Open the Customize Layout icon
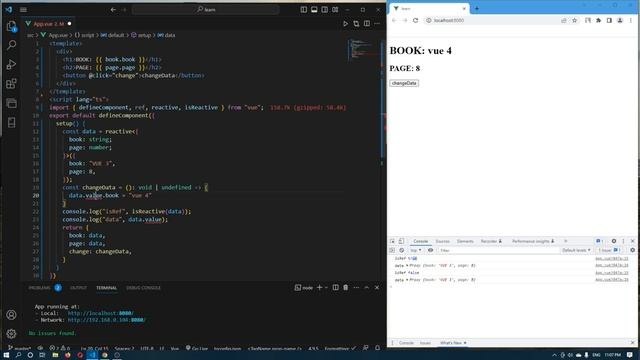This screenshot has width=640, height=360. 335,9
